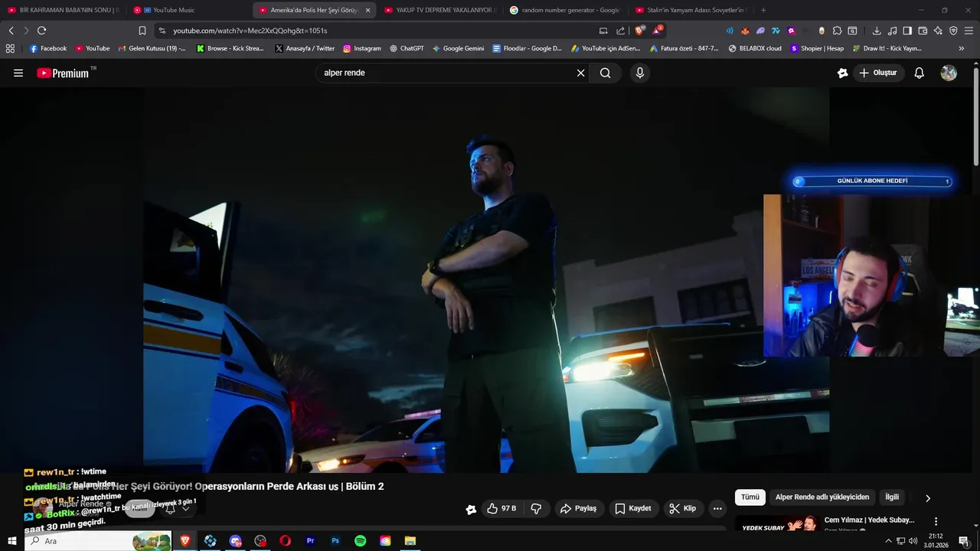The height and width of the screenshot is (551, 980).
Task: Dislike the video with thumbs-down
Action: [x=536, y=508]
